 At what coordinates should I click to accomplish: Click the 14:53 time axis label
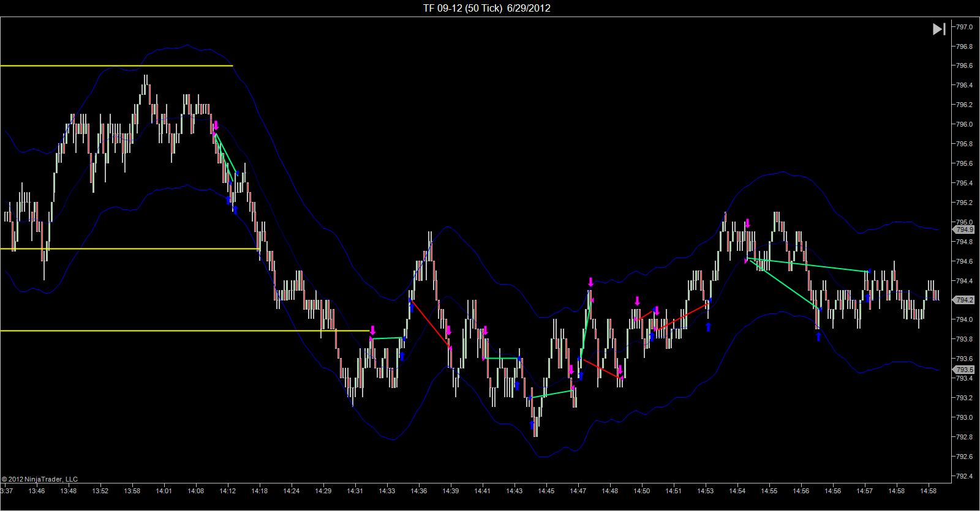[706, 491]
